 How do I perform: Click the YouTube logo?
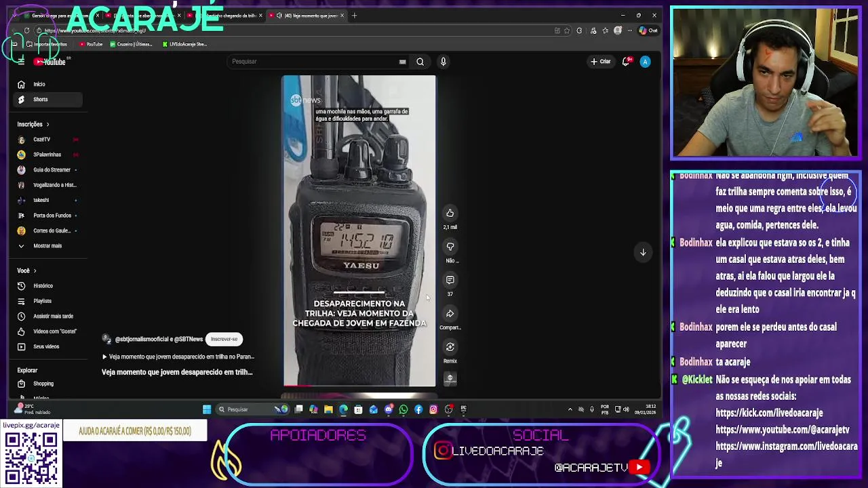click(x=50, y=62)
